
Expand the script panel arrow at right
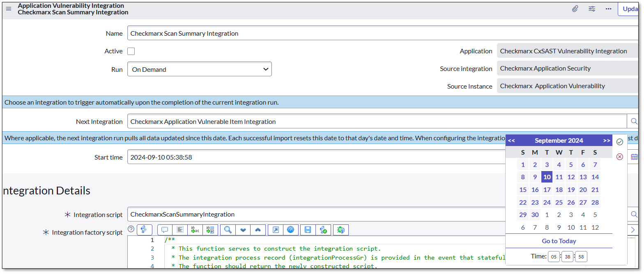(x=633, y=230)
